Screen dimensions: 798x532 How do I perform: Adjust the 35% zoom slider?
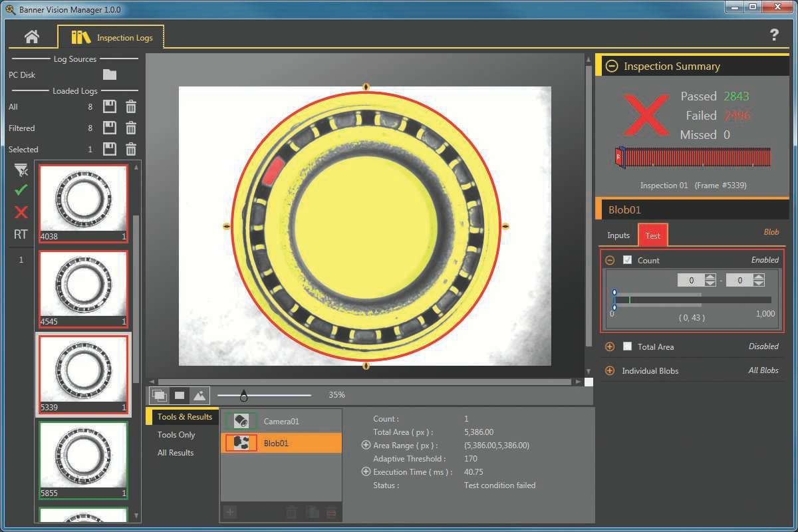[245, 394]
